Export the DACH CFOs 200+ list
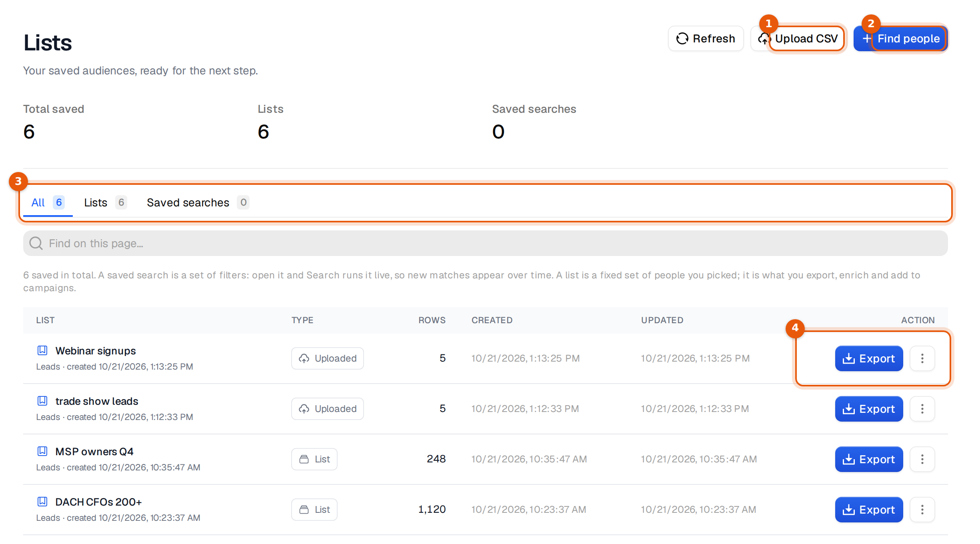This screenshot has width=980, height=544. 869,510
